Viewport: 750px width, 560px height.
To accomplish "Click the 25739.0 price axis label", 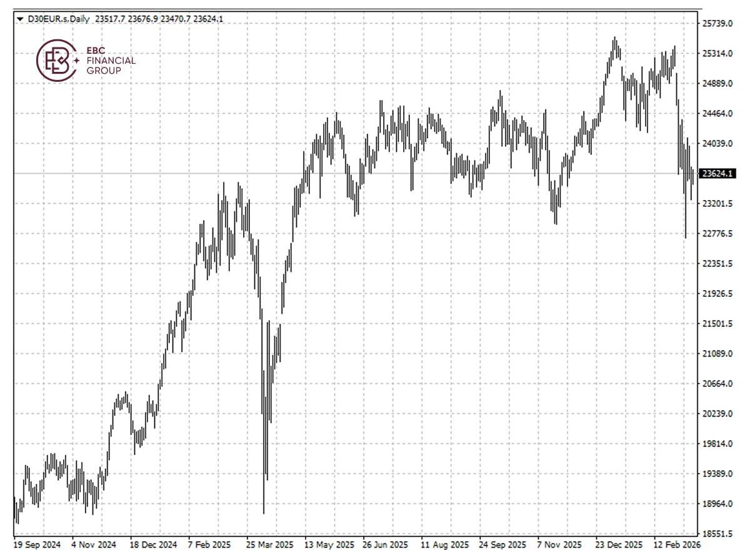I will click(x=717, y=23).
